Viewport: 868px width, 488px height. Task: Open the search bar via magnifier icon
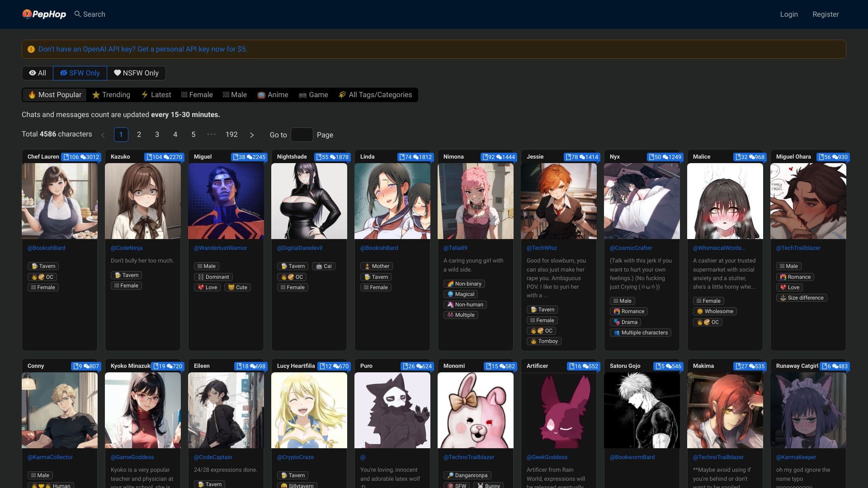point(77,14)
